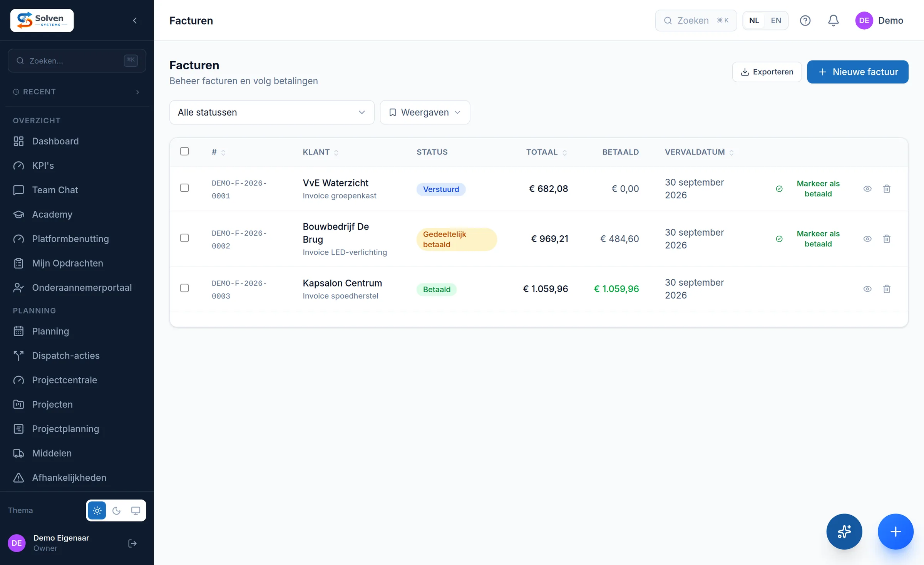Screen dimensions: 924x565
Task: Click the Dispatch-acties split arrow icon
Action: (18, 355)
